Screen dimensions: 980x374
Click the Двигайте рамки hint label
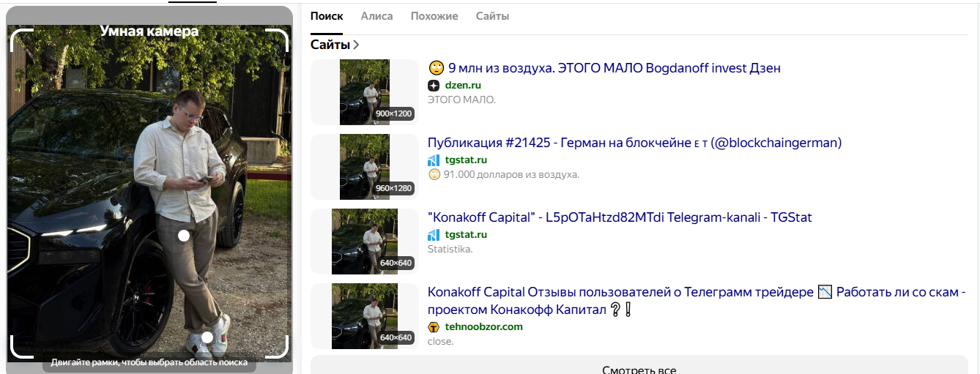[x=149, y=362]
